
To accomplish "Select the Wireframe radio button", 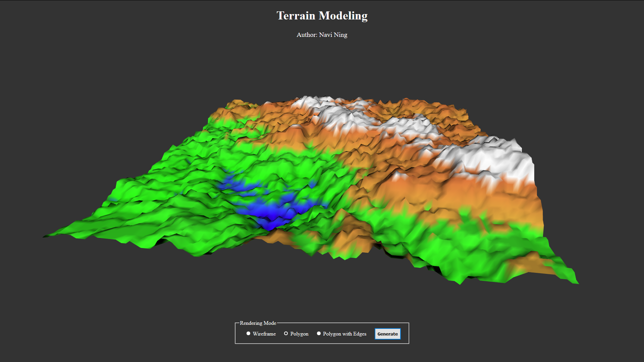I will pyautogui.click(x=248, y=334).
